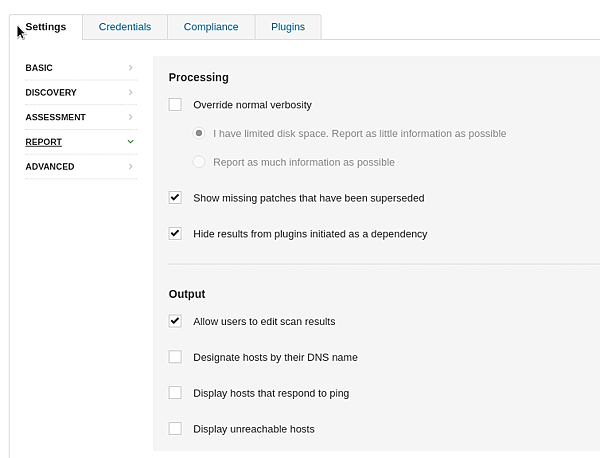Open the ADVANCED settings category
This screenshot has width=600, height=458.
50,166
